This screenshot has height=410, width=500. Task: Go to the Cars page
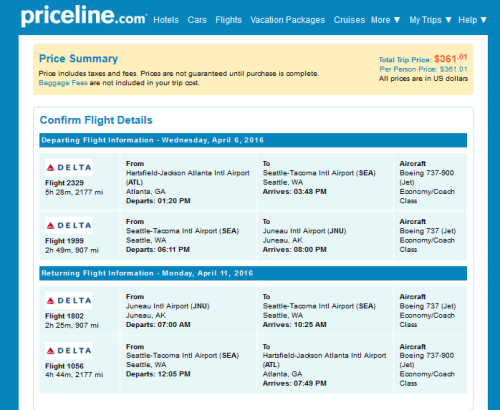pyautogui.click(x=197, y=20)
